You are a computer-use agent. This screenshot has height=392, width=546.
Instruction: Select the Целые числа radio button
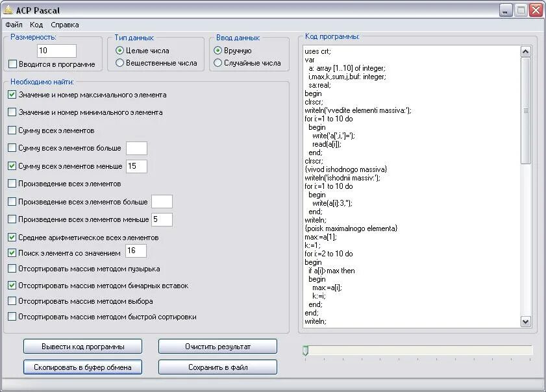119,51
